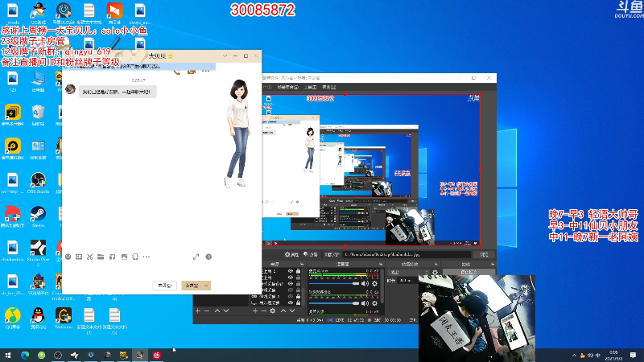The image size is (644, 362).
Task: Open settings gear of first OBS mixer channel
Action: 374,284
